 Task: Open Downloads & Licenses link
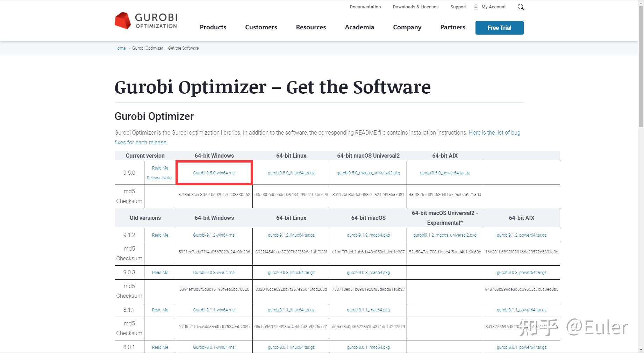(x=415, y=7)
